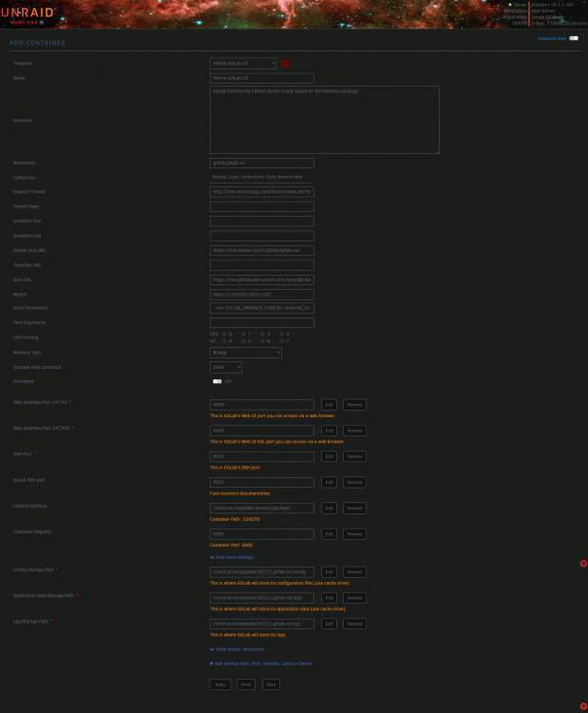Edit the Application Data Storage Path entry
This screenshot has width=588, height=713.
coord(329,598)
